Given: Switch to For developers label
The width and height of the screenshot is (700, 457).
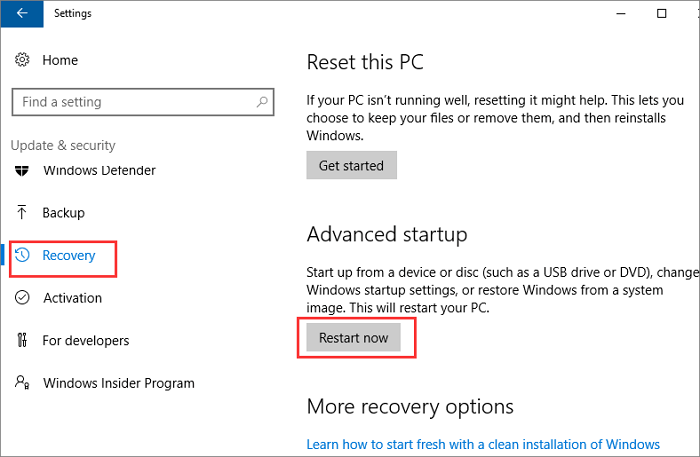Looking at the screenshot, I should point(86,341).
